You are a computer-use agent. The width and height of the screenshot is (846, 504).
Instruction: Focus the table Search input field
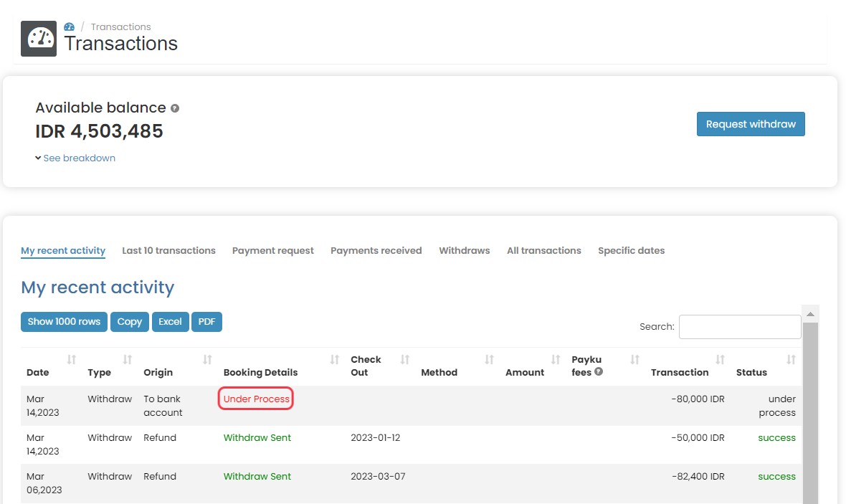pos(740,327)
